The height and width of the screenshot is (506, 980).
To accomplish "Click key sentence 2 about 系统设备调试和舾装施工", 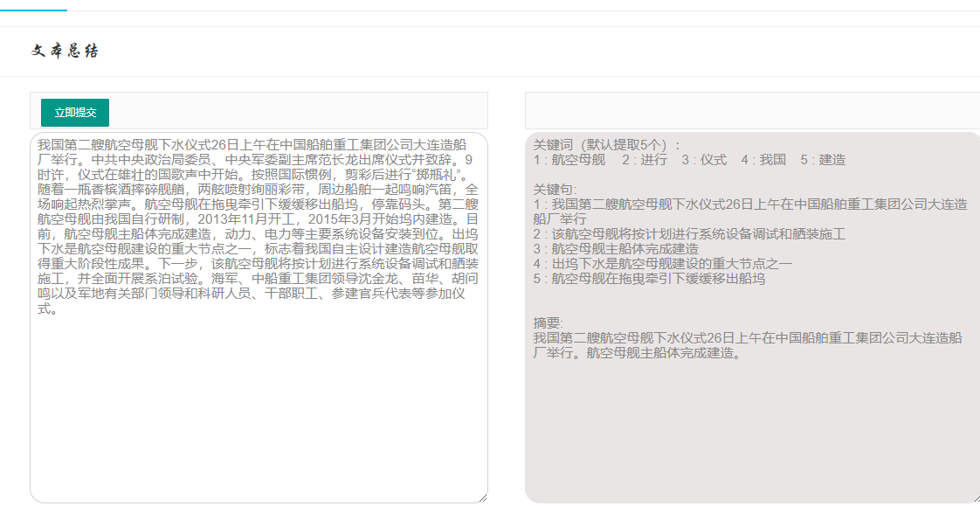I will click(689, 234).
